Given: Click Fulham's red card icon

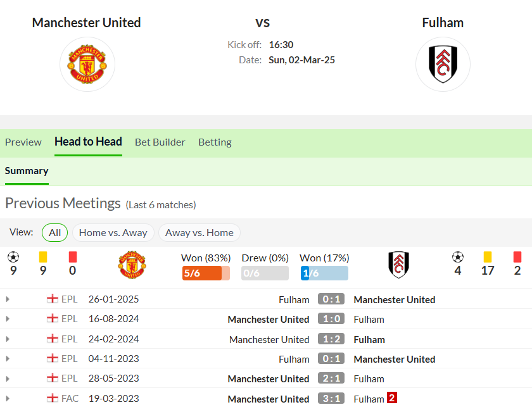Looking at the screenshot, I should [517, 257].
